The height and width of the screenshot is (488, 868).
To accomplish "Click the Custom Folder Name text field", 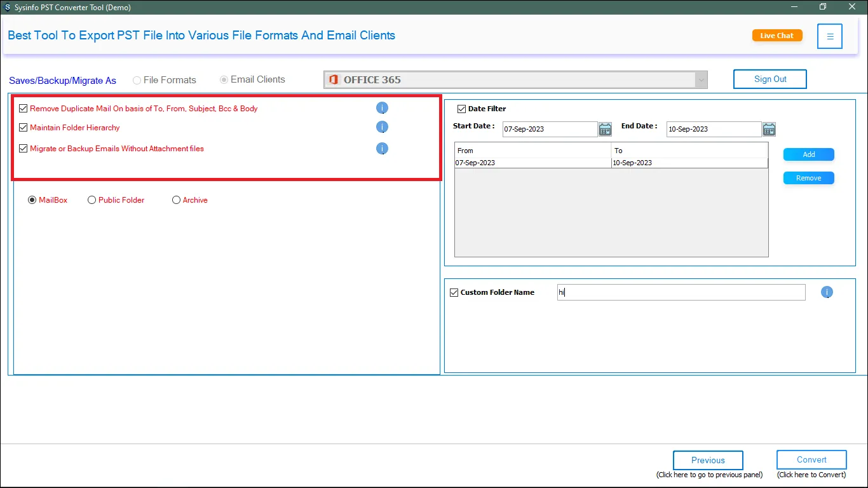I will (681, 292).
